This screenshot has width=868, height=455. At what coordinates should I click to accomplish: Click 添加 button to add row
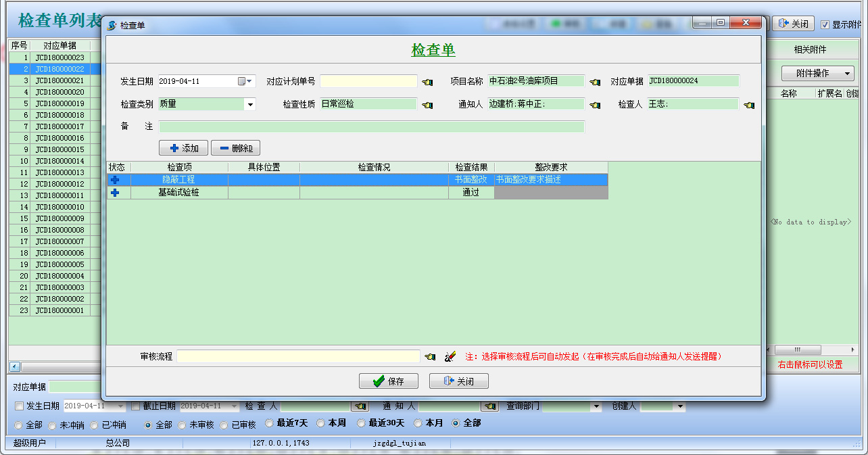pos(183,148)
